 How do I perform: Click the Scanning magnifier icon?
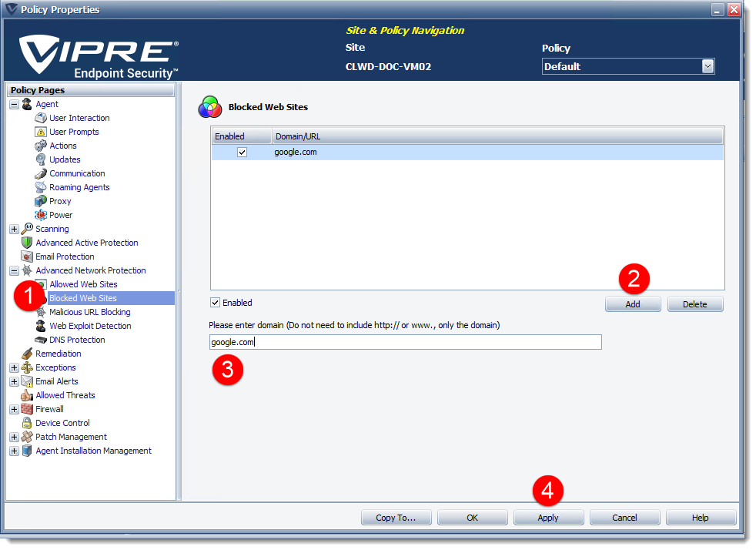[27, 229]
